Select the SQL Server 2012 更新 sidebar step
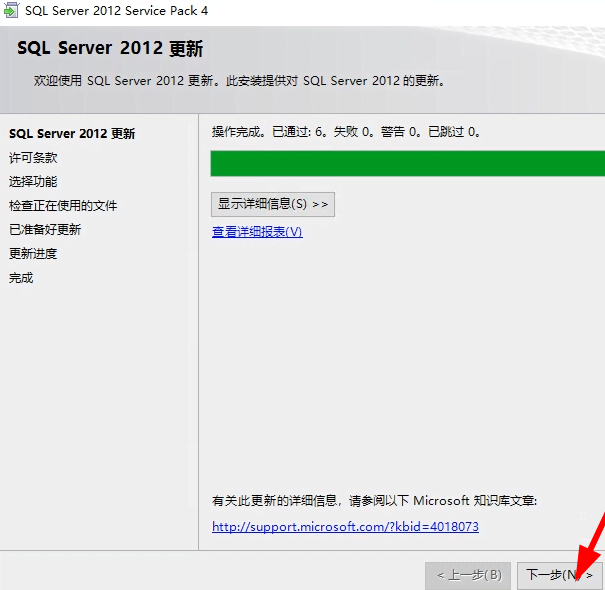 [72, 134]
